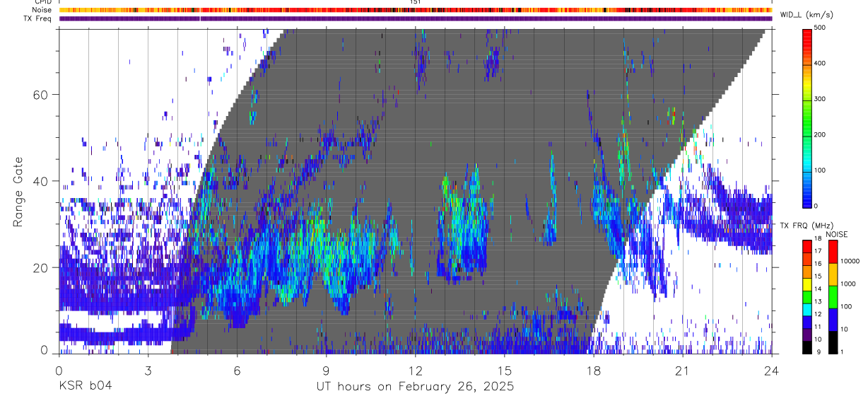Click the green segment of the NOISE legend
Viewport: 868px width, 401px height.
[832, 297]
